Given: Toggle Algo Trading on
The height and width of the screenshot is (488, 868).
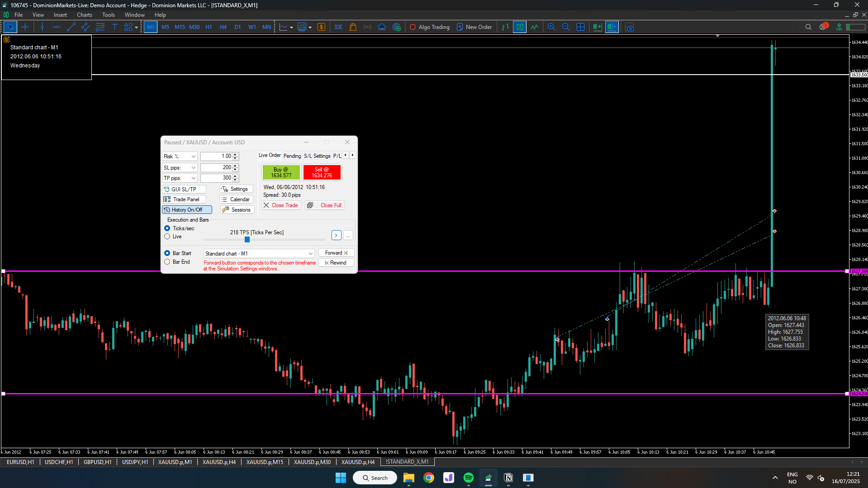Looking at the screenshot, I should pos(430,27).
